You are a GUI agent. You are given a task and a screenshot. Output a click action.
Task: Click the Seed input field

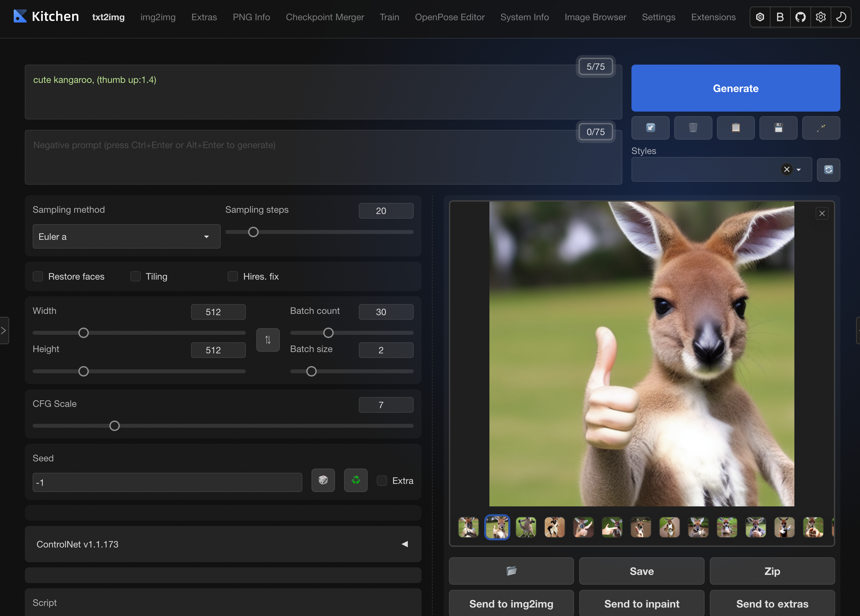(167, 482)
